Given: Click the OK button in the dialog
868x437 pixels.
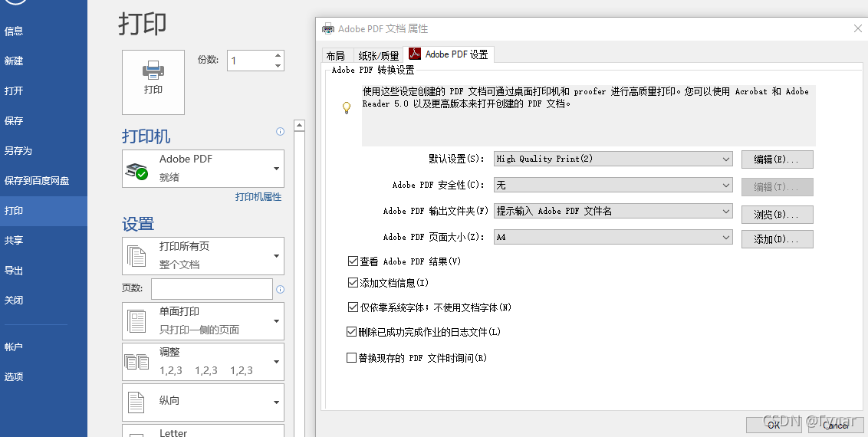Looking at the screenshot, I should (x=774, y=425).
